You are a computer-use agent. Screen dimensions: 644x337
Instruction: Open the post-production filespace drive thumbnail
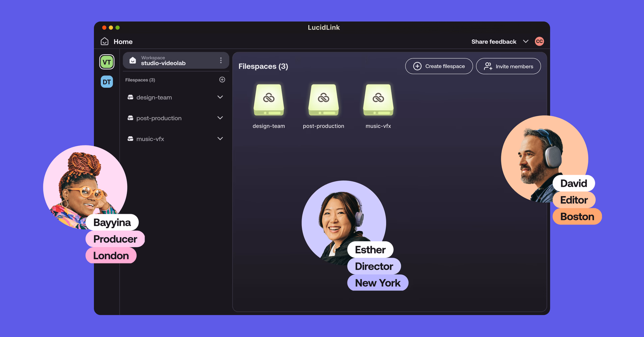pos(323,100)
